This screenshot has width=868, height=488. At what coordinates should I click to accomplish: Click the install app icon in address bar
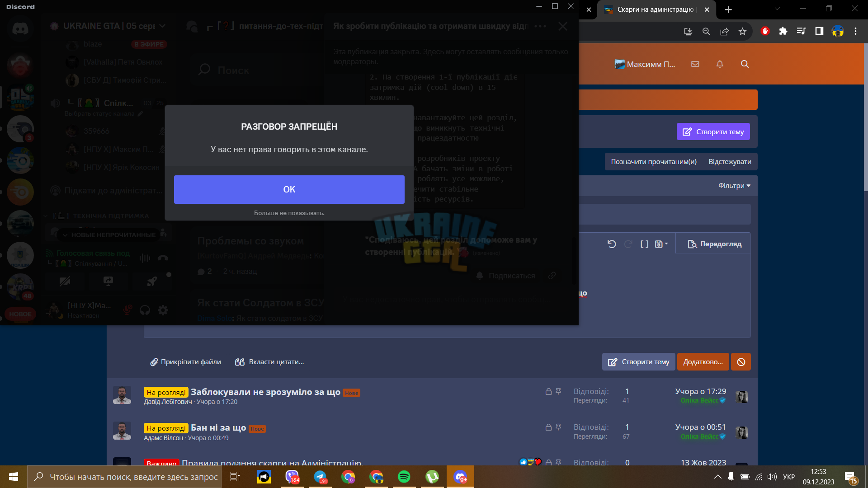coord(688,31)
